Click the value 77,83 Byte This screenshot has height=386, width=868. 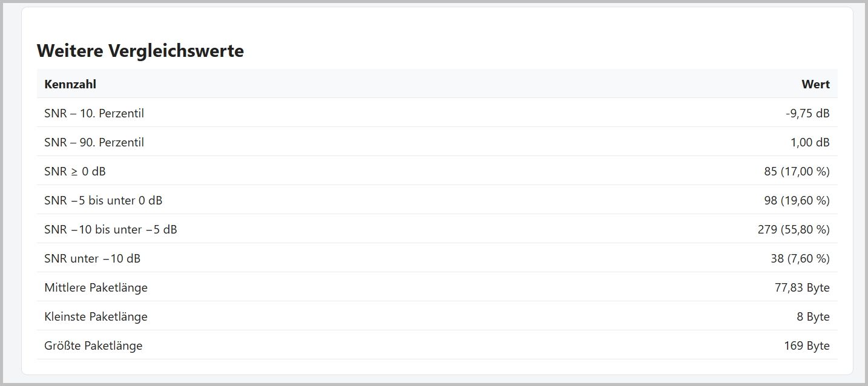coord(802,287)
